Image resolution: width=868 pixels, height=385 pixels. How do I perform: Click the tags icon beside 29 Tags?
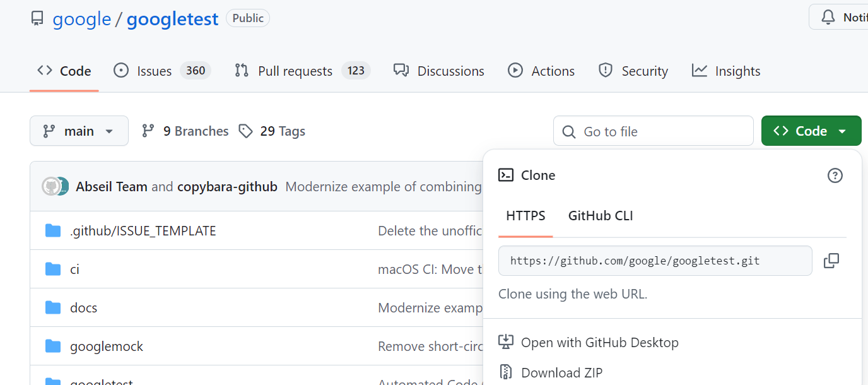pyautogui.click(x=245, y=131)
